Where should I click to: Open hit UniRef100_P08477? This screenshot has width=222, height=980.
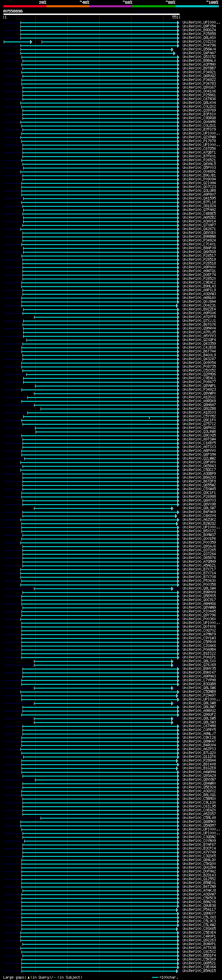pyautogui.click(x=199, y=382)
